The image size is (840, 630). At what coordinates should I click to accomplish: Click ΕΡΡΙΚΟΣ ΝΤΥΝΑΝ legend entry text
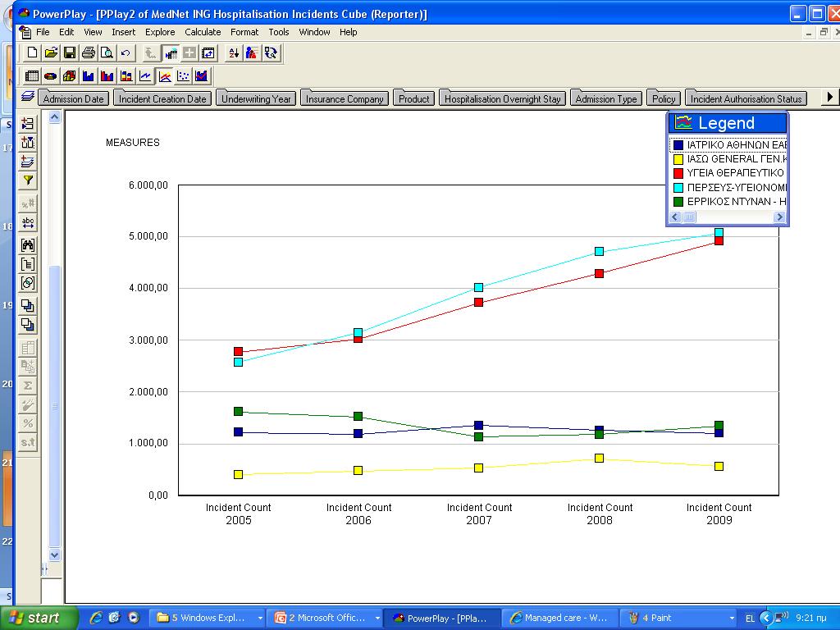[737, 202]
